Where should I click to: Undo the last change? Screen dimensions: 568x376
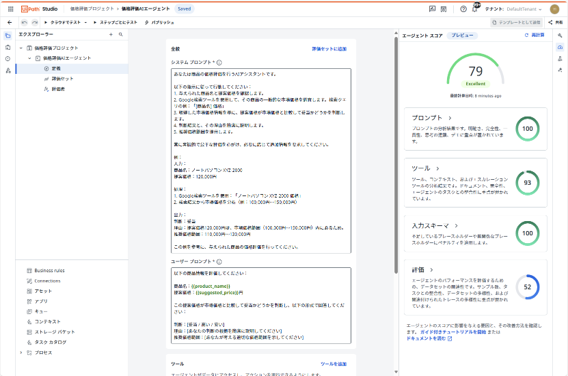tap(24, 22)
